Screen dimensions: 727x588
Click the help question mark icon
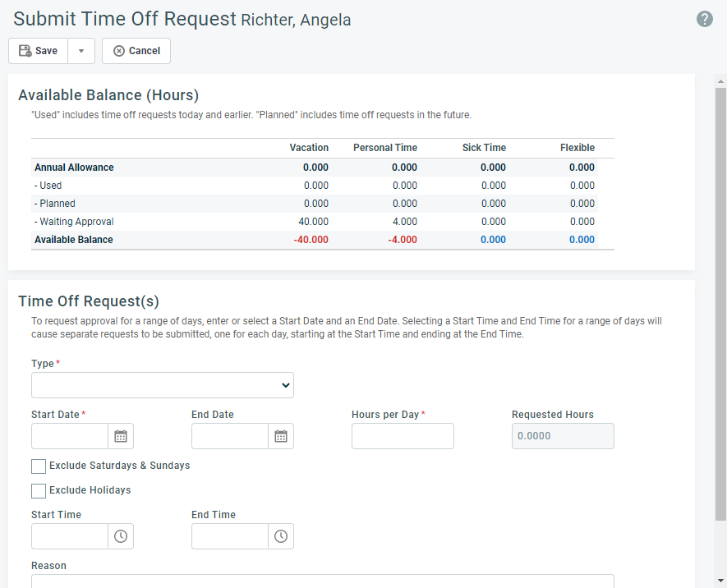point(704,19)
